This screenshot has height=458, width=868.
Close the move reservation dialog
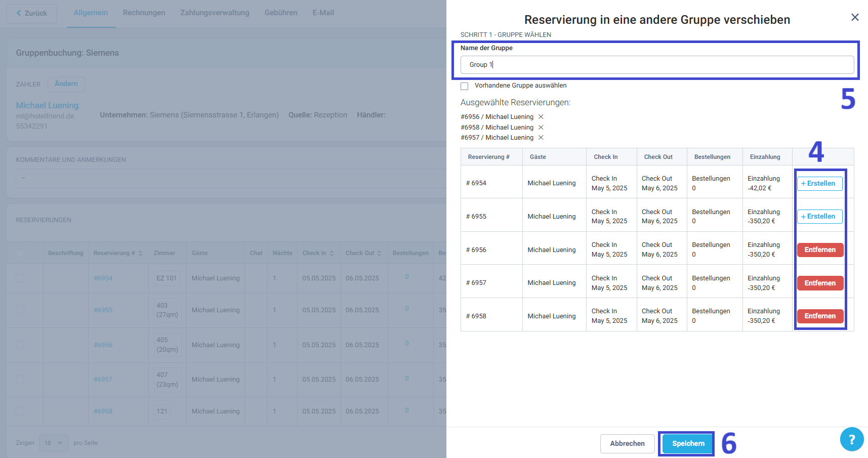tap(855, 17)
